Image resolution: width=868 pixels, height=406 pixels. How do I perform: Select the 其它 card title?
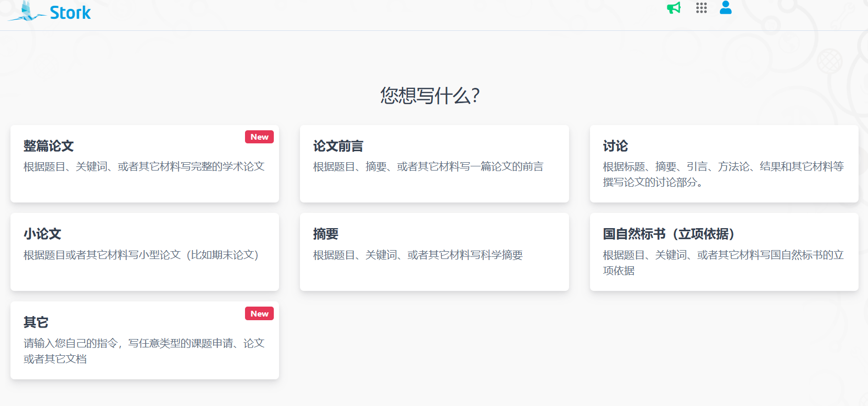pos(36,322)
